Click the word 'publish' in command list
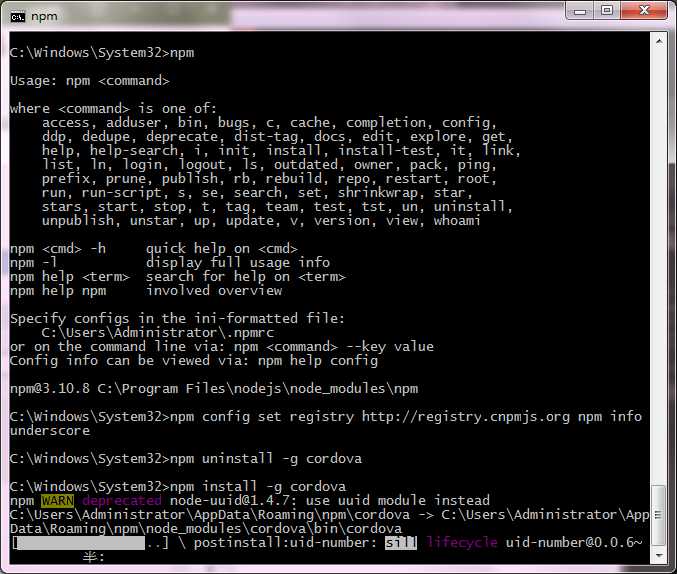Viewport: 677px width, 574px height. click(190, 179)
